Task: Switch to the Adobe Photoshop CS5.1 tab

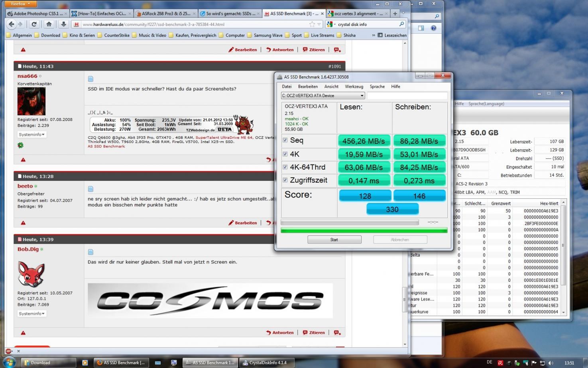Action: (37, 14)
